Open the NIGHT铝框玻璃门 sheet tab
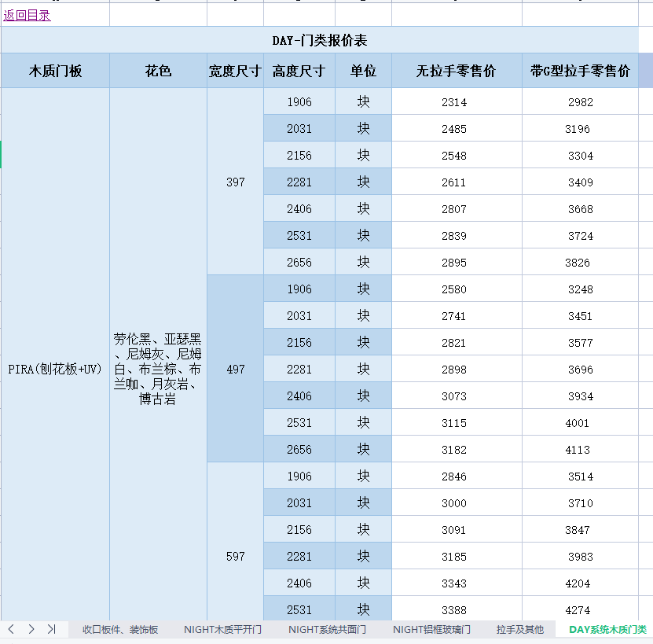This screenshot has width=653, height=644. [431, 629]
